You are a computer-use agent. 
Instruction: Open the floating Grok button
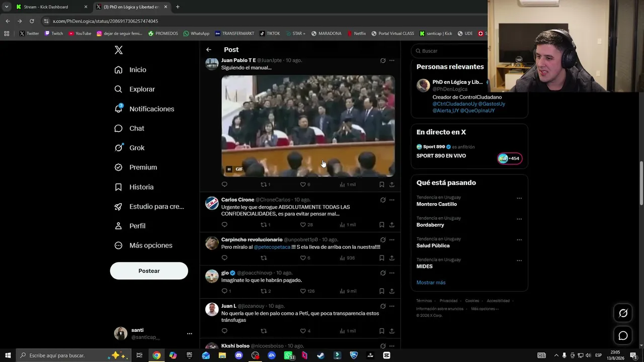pyautogui.click(x=623, y=313)
